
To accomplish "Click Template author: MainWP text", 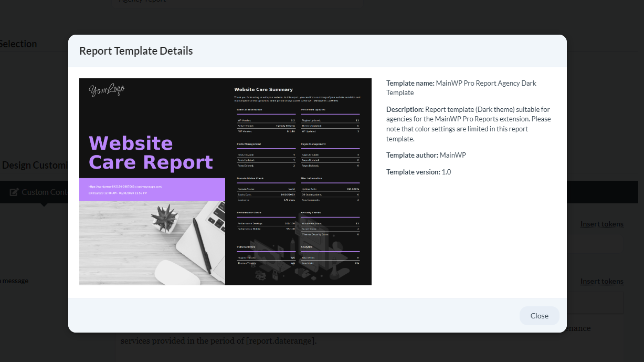I will 426,155.
